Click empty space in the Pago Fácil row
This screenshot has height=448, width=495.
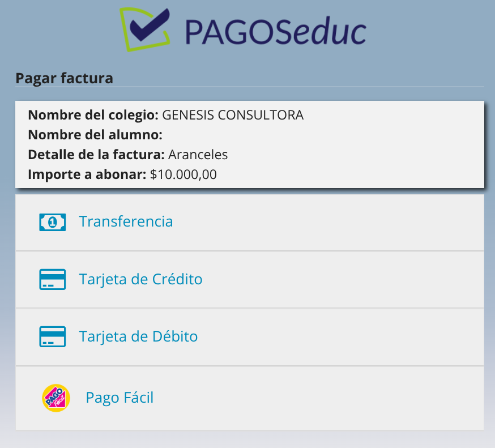[x=340, y=398]
